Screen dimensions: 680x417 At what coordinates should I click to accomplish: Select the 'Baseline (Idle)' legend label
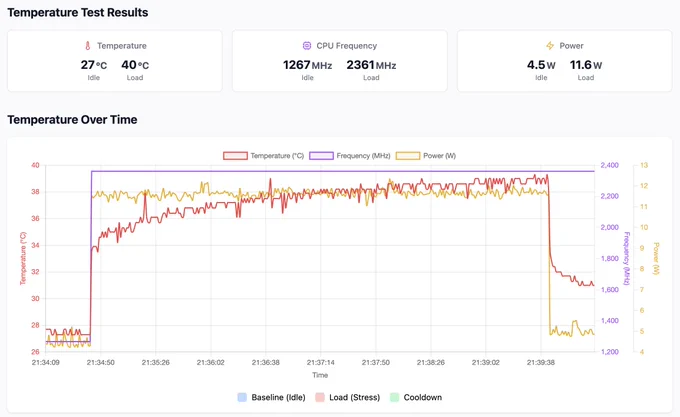pos(278,397)
